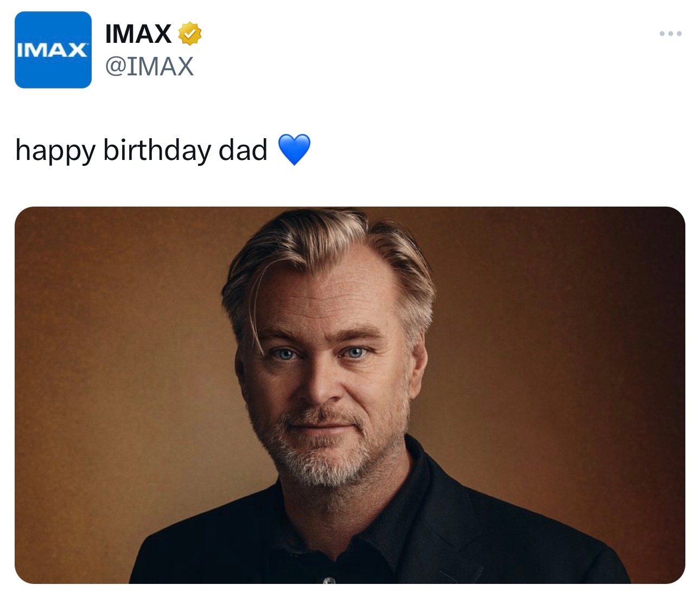The image size is (700, 604).
Task: Click the word "happy" in the tweet
Action: [55, 150]
